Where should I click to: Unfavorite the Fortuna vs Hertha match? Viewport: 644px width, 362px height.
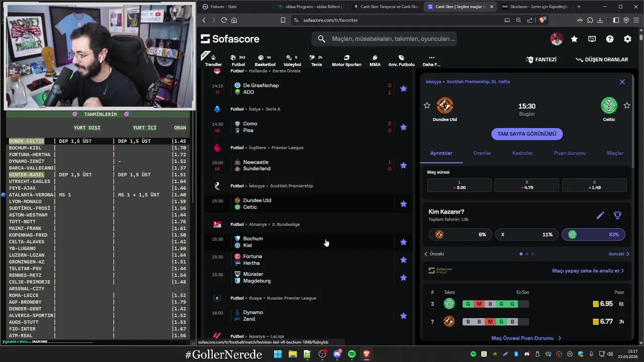(403, 260)
